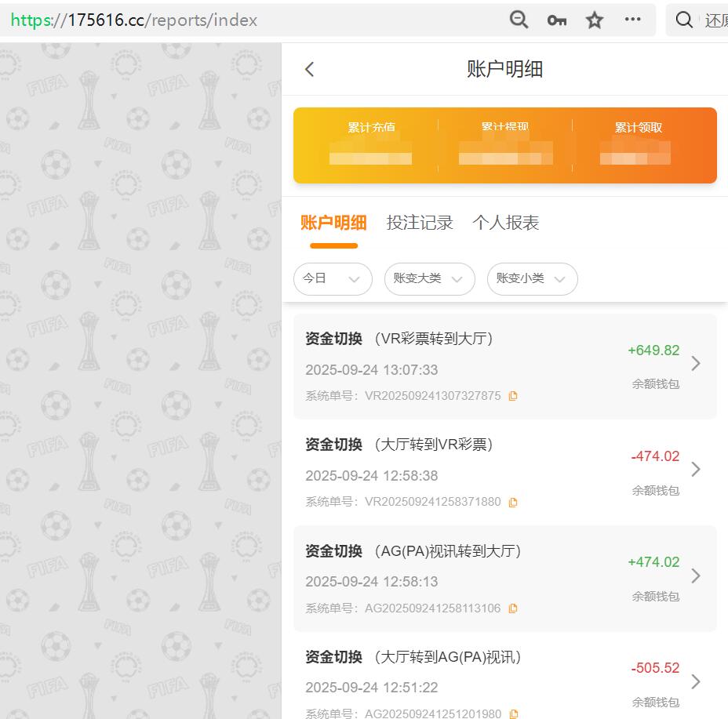Expand the -474.02 大厅转到VR彩票 transaction chevron

(696, 469)
